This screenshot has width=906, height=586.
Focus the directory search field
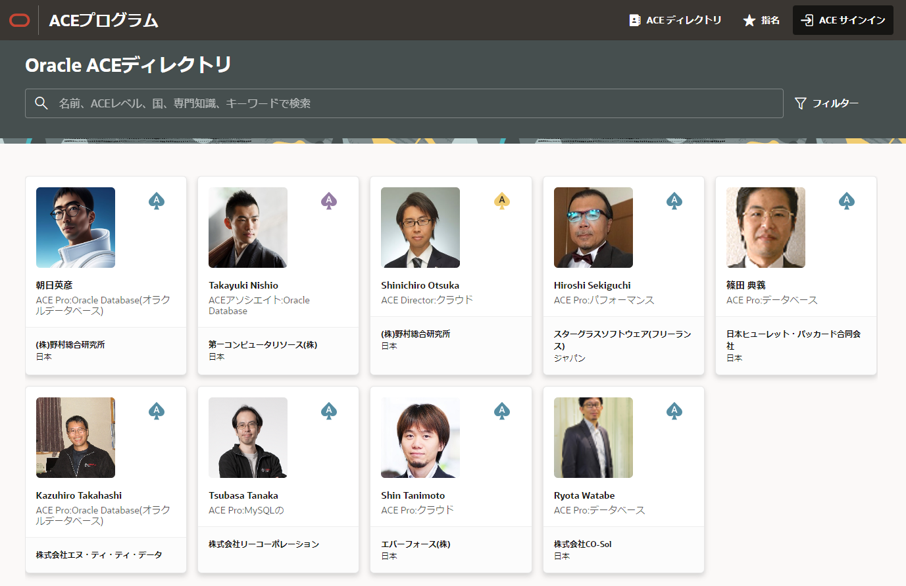tap(404, 103)
